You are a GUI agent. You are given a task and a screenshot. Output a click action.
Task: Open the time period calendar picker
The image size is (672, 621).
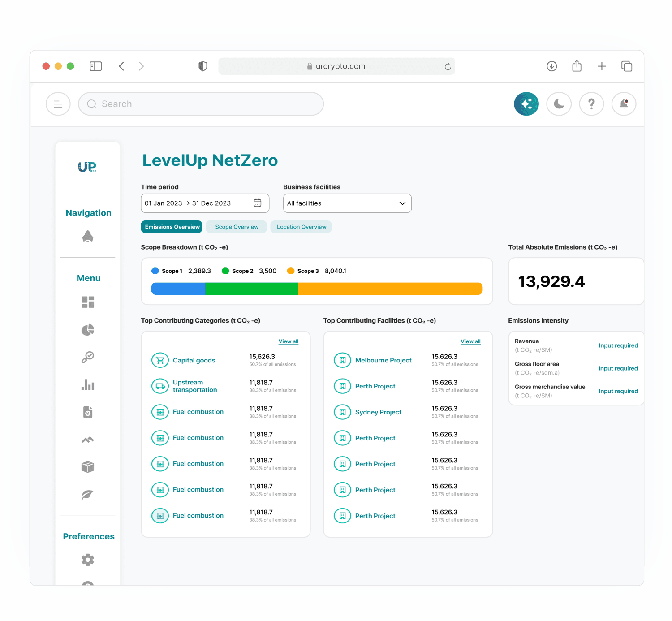pyautogui.click(x=258, y=203)
